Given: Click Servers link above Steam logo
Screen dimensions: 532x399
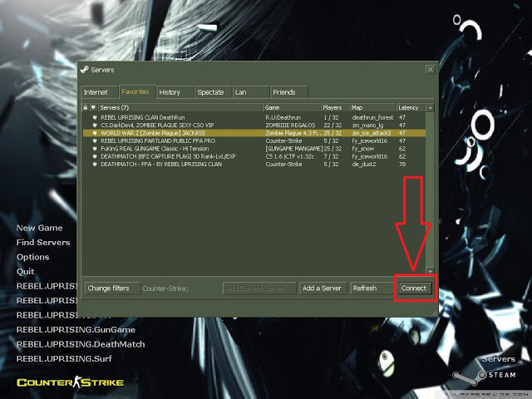Looking at the screenshot, I should tap(499, 359).
